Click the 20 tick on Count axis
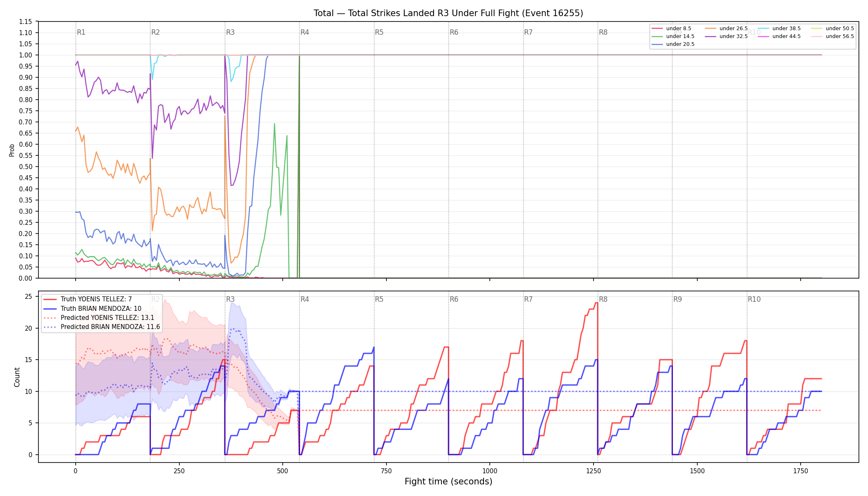This screenshot has width=868, height=496. click(x=29, y=328)
